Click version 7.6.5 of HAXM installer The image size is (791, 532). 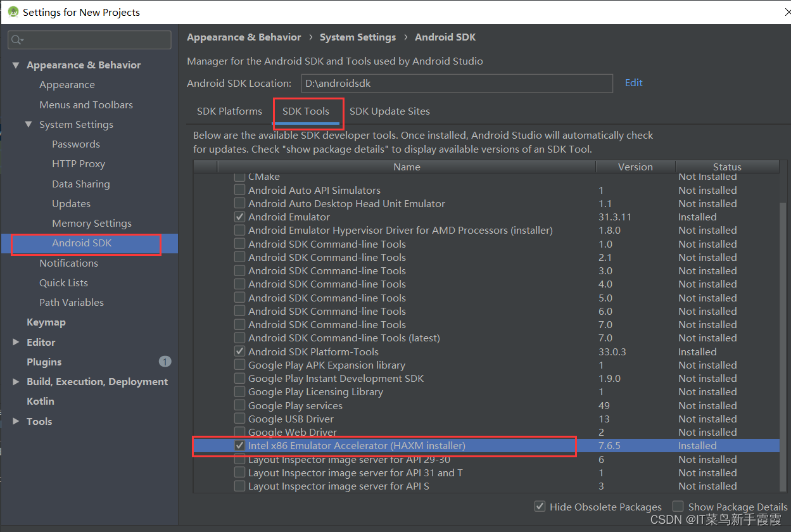pyautogui.click(x=609, y=445)
